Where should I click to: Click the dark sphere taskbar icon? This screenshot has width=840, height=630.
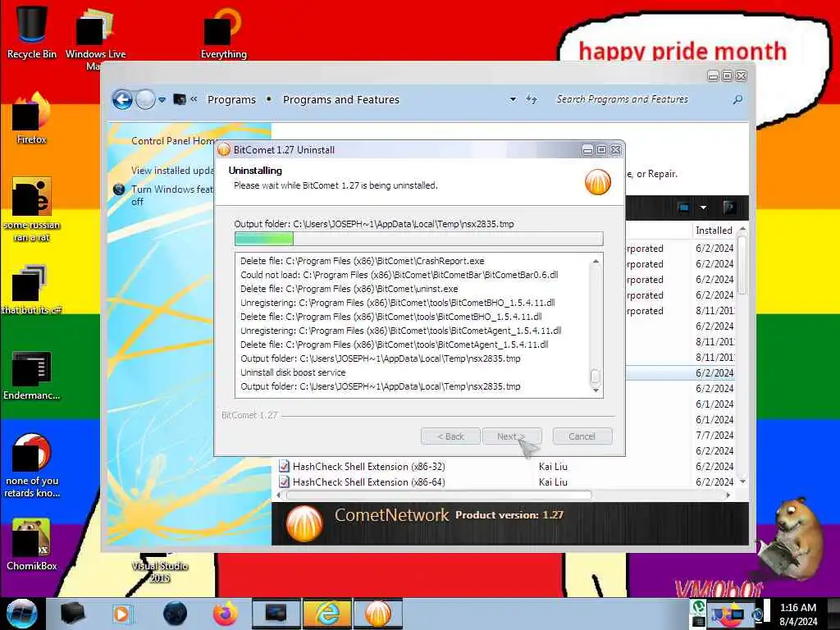click(175, 614)
